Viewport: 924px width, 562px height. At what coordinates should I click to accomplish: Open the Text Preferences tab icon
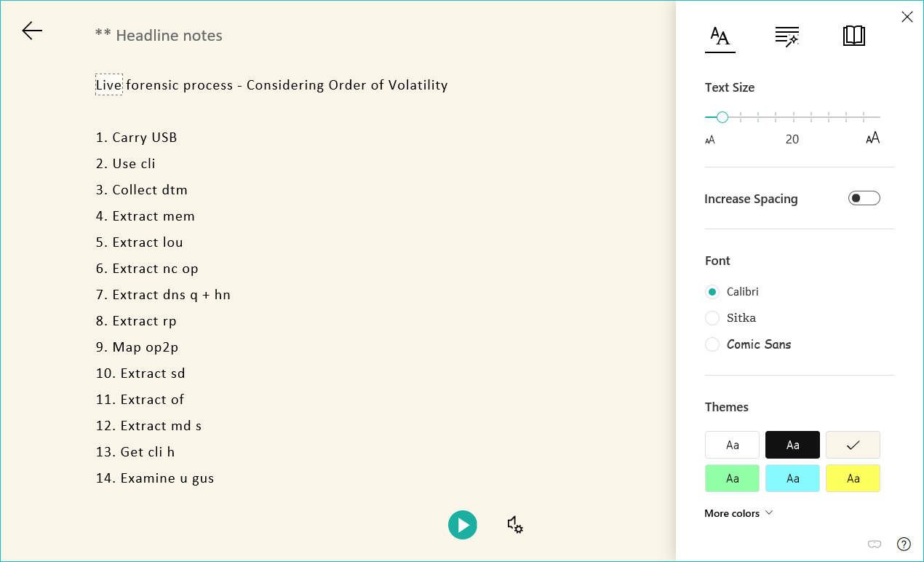click(x=720, y=36)
